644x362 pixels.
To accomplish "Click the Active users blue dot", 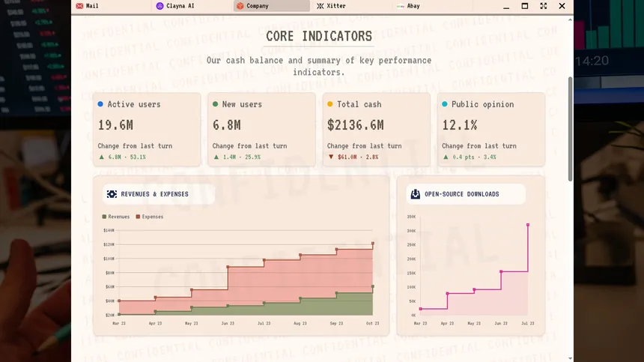I will (100, 104).
